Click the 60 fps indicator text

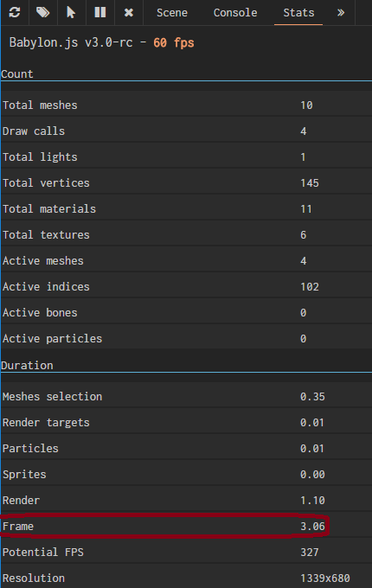point(174,42)
